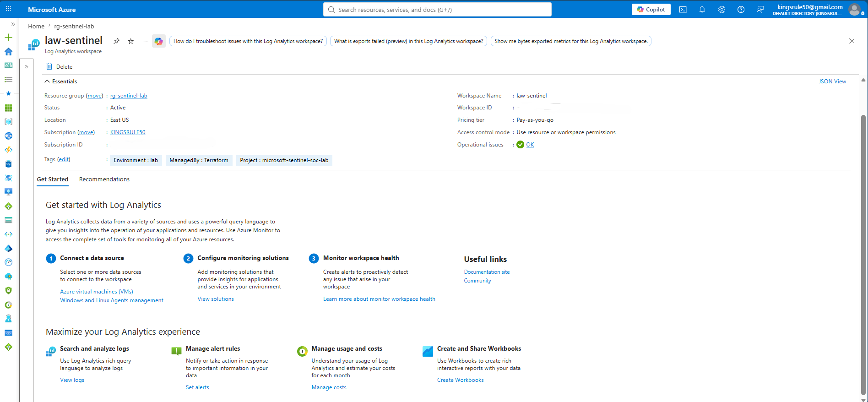
Task: Open account profile avatar
Action: click(x=854, y=9)
